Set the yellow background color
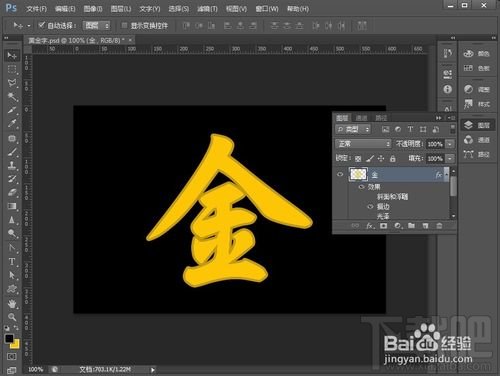This screenshot has width=500, height=376. (x=16, y=345)
